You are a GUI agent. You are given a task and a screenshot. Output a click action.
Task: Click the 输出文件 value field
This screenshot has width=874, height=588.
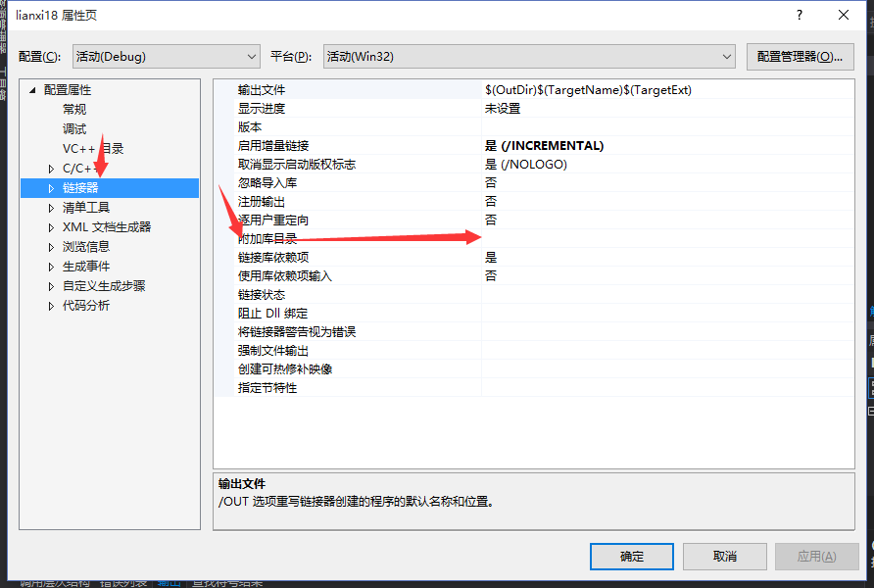click(x=668, y=90)
